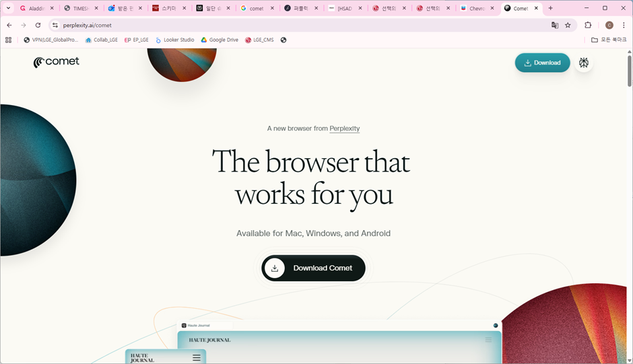Screen dimensions: 633x364
Task: Click 'Available for Mac, Windows, and Android' text
Action: [313, 233]
